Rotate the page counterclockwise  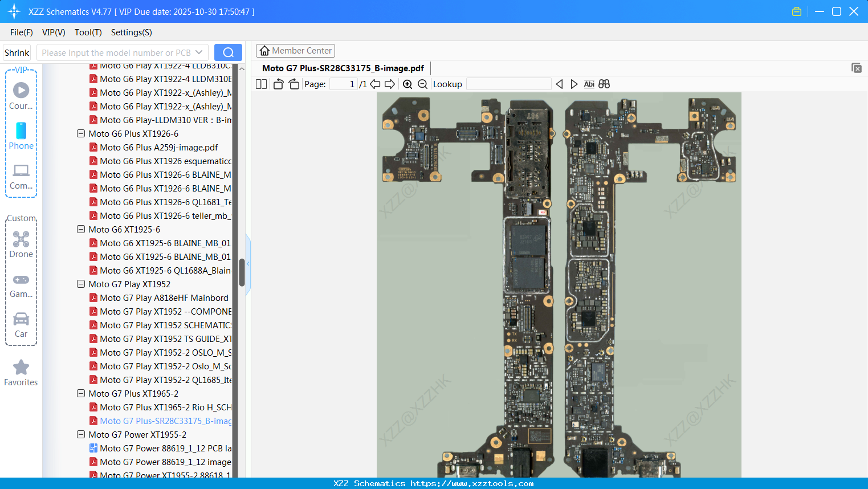tap(278, 84)
